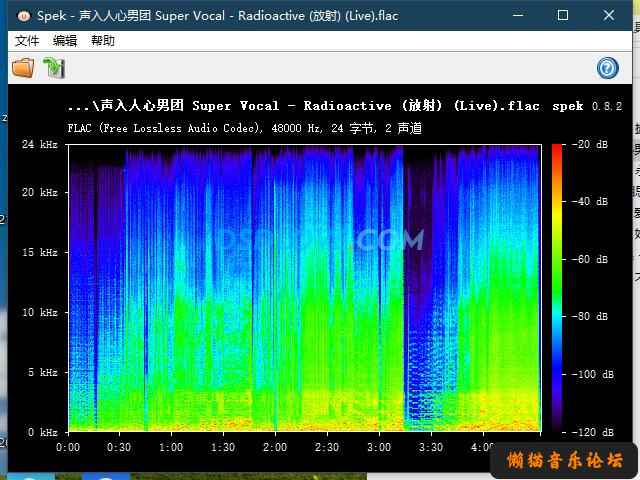Click the 15 kHz frequency label
Viewport: 640px width, 480px height.
click(x=40, y=252)
